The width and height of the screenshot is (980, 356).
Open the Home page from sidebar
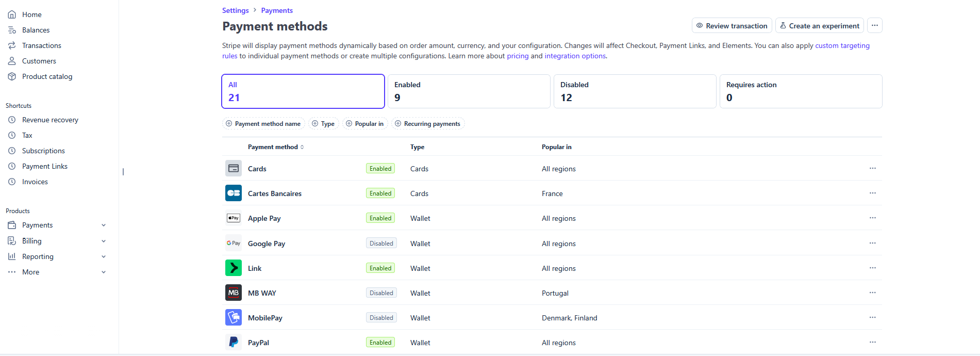click(31, 14)
